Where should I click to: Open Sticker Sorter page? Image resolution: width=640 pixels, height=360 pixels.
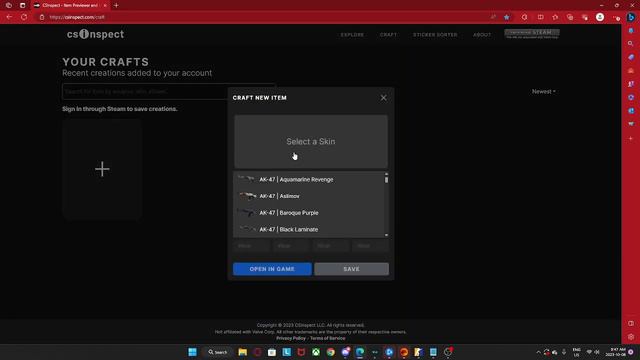pyautogui.click(x=435, y=35)
